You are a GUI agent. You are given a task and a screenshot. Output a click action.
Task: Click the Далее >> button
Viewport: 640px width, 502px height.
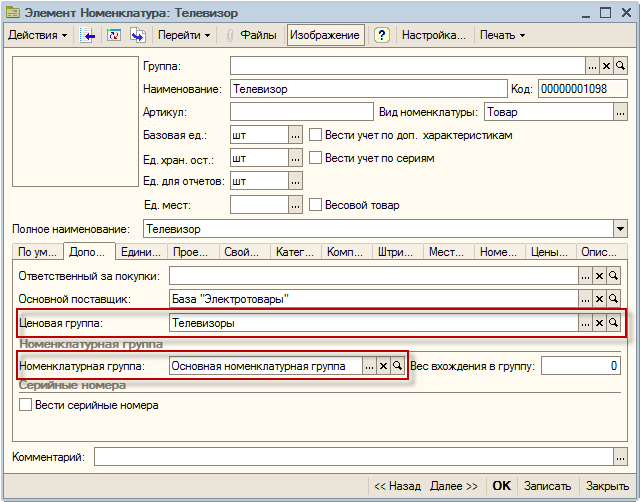click(454, 486)
